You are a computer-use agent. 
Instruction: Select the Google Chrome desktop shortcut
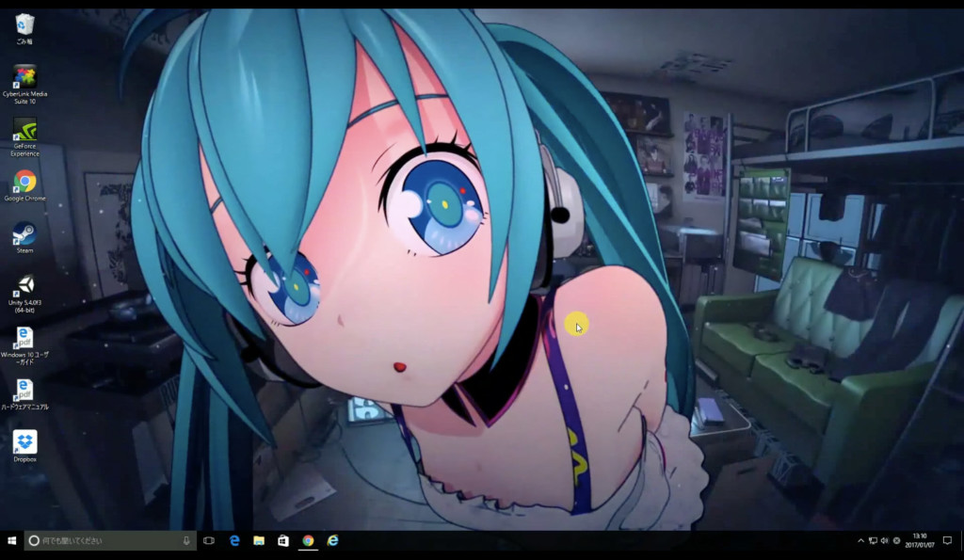(x=24, y=185)
